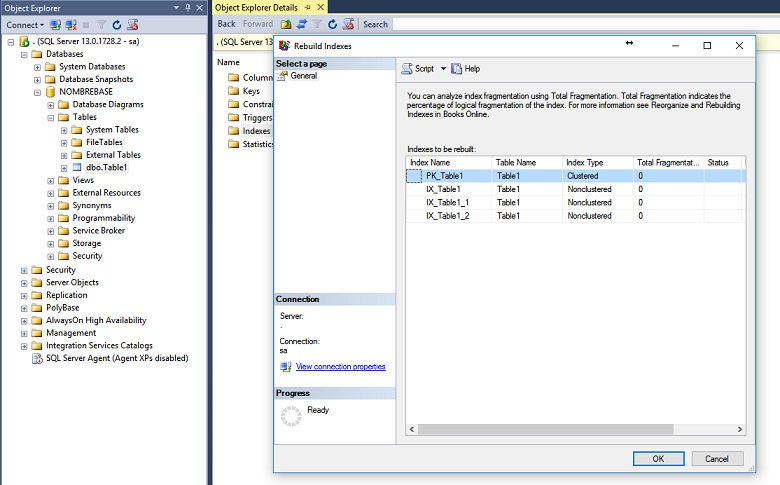
Task: Expand the Programmability node
Action: (51, 219)
